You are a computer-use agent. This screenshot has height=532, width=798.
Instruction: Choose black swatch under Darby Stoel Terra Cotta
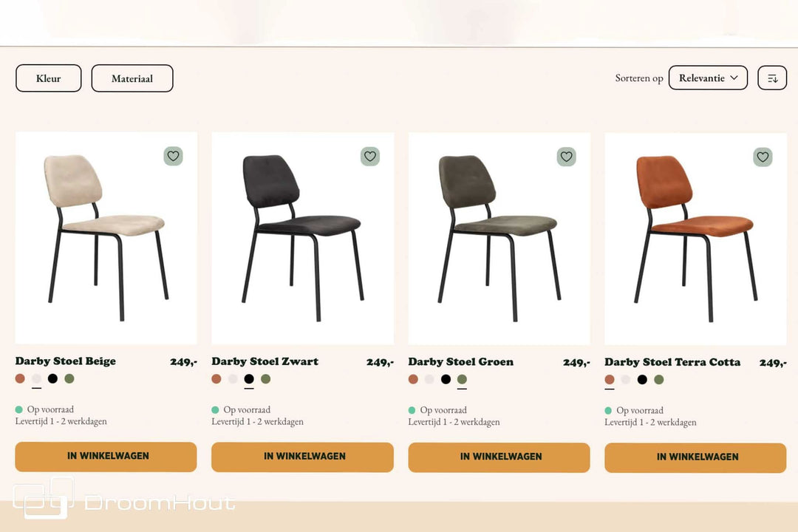(642, 380)
